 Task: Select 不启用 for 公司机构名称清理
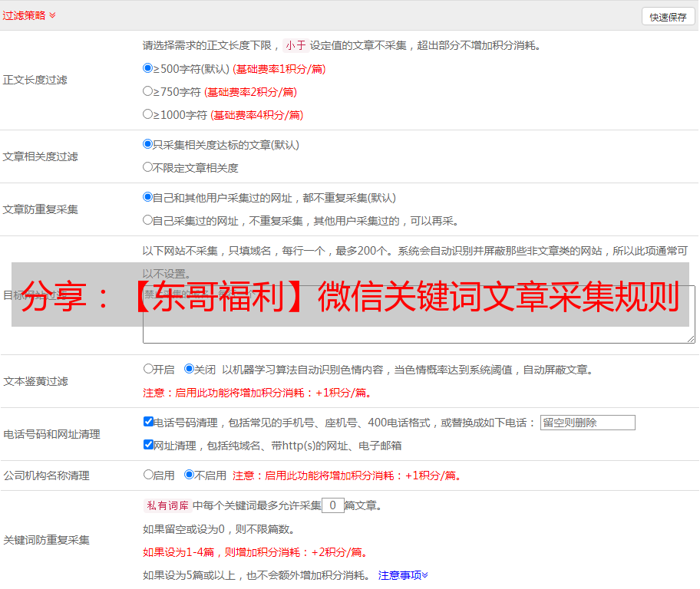[x=189, y=475]
